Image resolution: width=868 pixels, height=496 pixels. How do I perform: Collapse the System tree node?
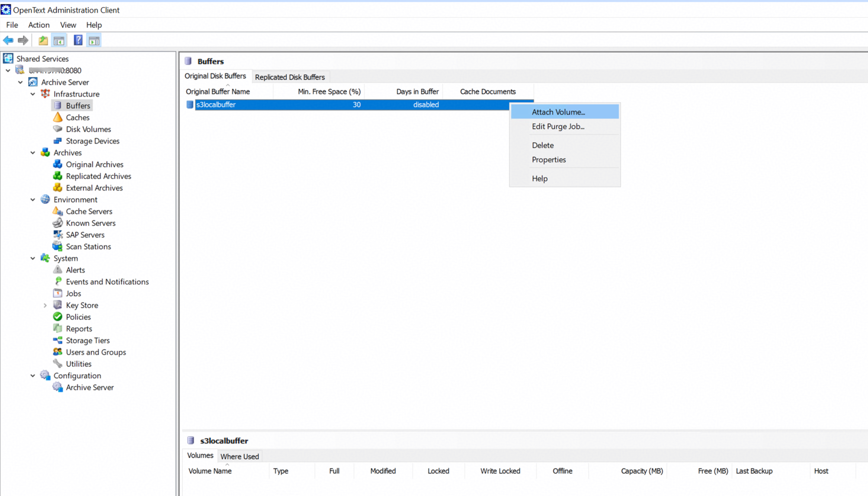point(33,258)
